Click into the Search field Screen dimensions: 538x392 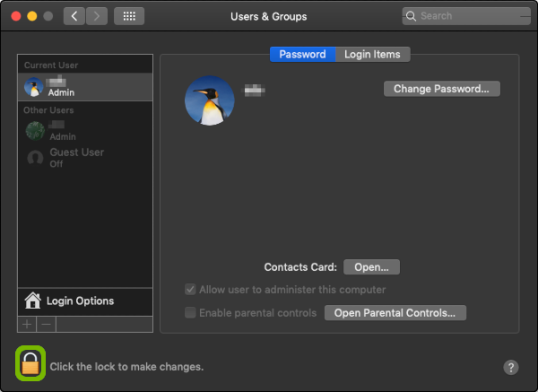(x=466, y=16)
